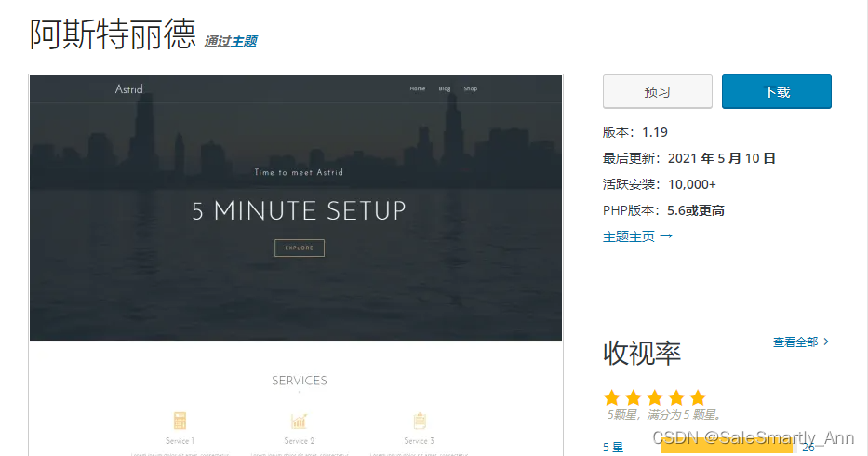
Task: Click the third gold rating star
Action: pos(655,397)
